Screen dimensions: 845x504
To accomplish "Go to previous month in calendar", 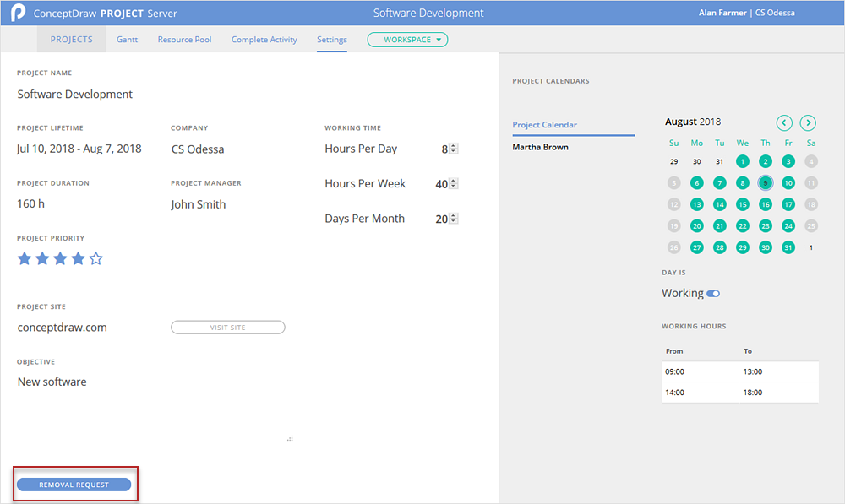I will click(x=784, y=122).
